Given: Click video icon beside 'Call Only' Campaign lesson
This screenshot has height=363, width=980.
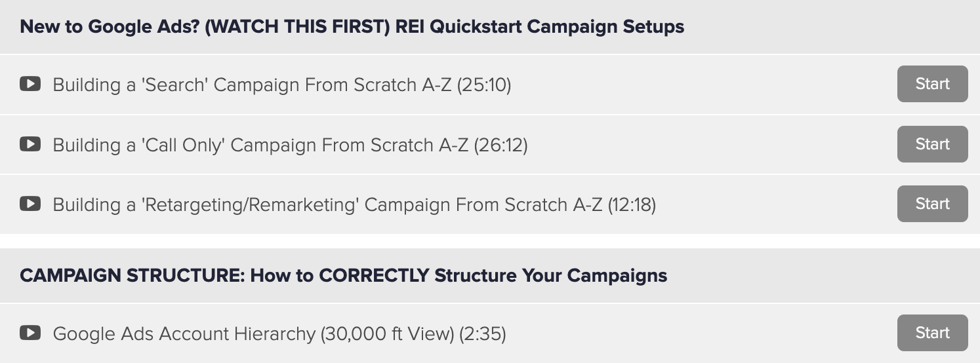Looking at the screenshot, I should pyautogui.click(x=30, y=144).
